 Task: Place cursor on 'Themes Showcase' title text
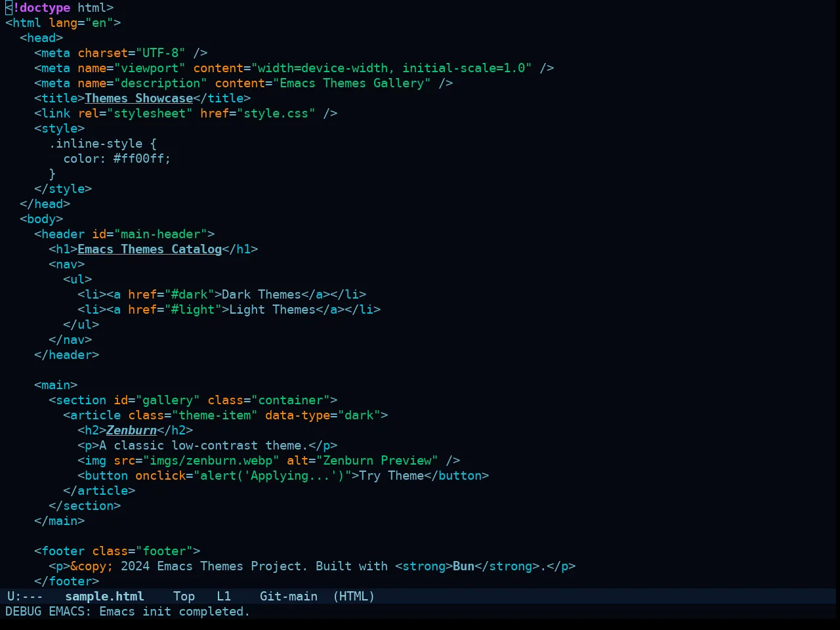click(x=139, y=98)
